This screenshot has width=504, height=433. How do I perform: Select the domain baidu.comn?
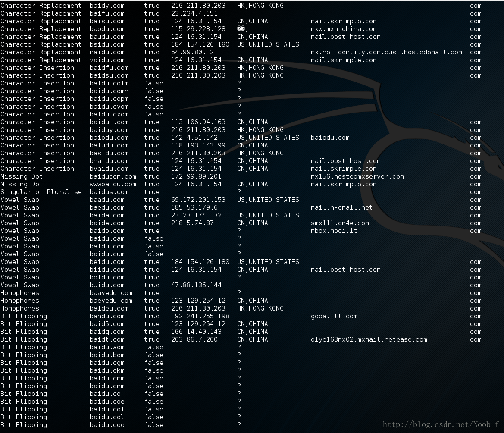(x=109, y=91)
